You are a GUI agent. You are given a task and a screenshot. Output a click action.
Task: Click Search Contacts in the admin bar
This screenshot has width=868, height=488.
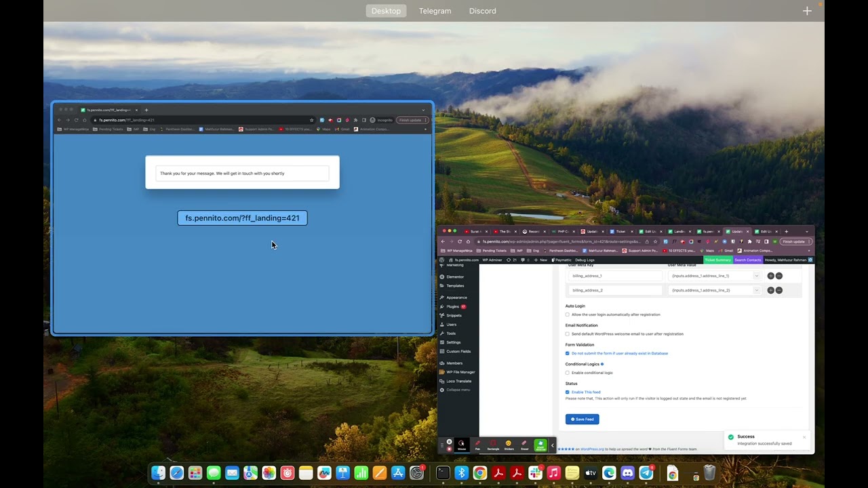(x=748, y=260)
